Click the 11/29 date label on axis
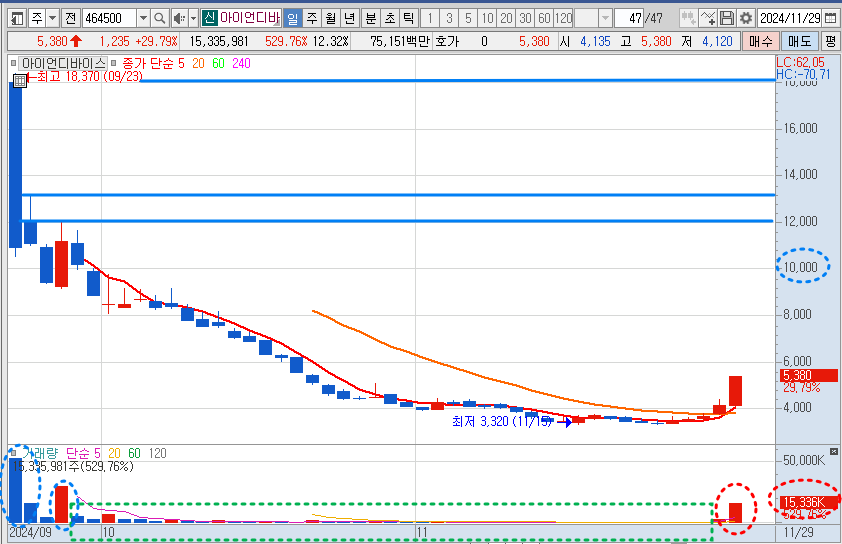Image resolution: width=842 pixels, height=544 pixels. tap(799, 532)
